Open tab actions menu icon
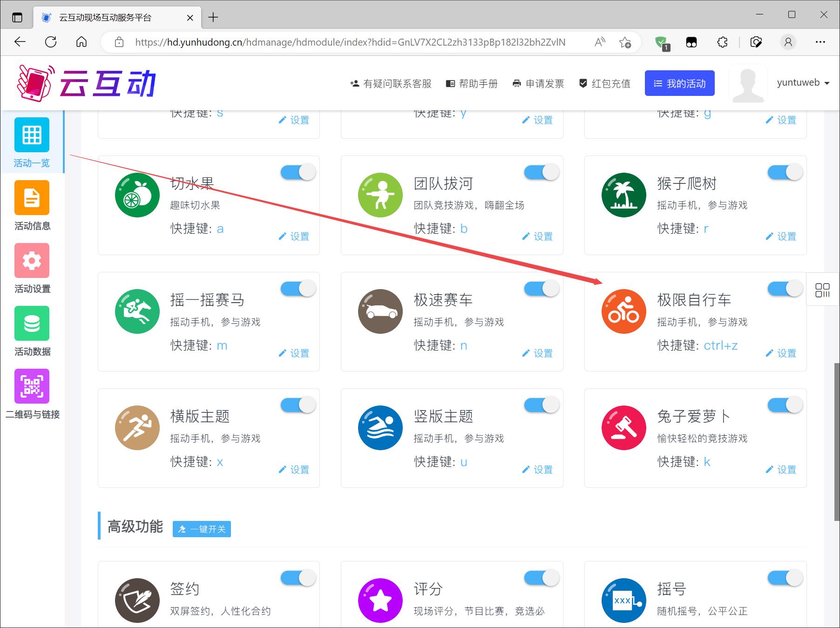 pyautogui.click(x=17, y=18)
